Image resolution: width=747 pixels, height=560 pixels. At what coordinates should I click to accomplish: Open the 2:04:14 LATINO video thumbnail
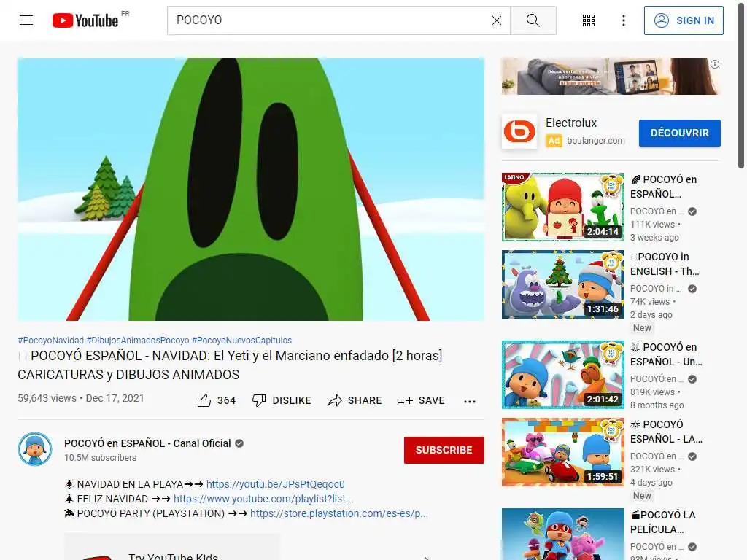pos(563,206)
